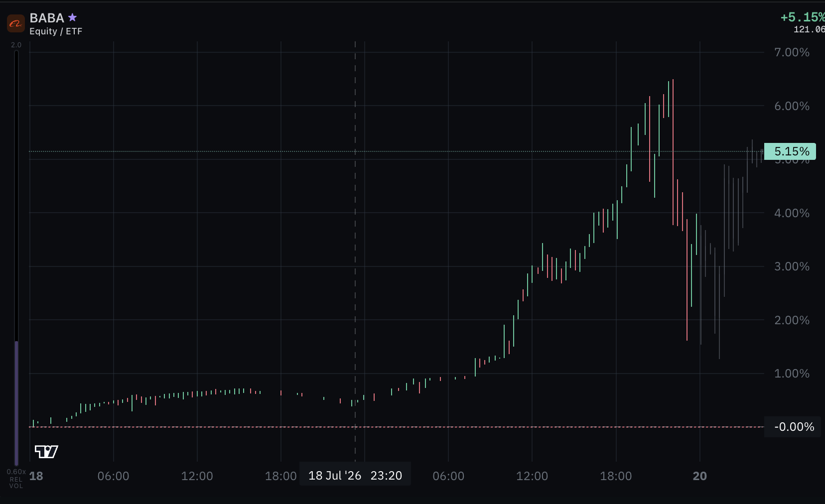Viewport: 825px width, 504px height.
Task: Select the 121.06 last price readout
Action: [x=809, y=29]
